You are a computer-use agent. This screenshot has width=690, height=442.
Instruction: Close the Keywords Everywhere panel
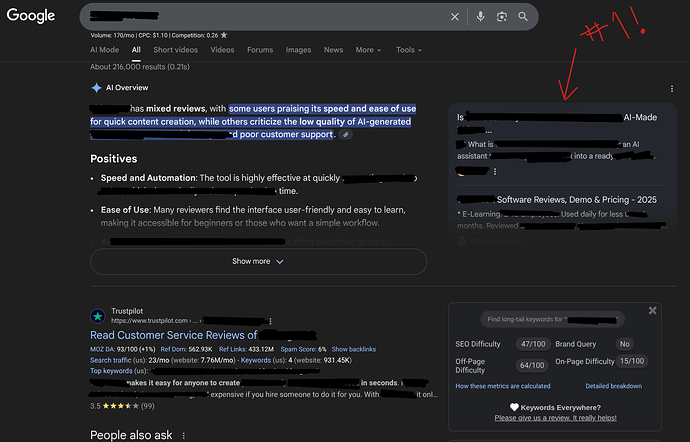click(652, 311)
